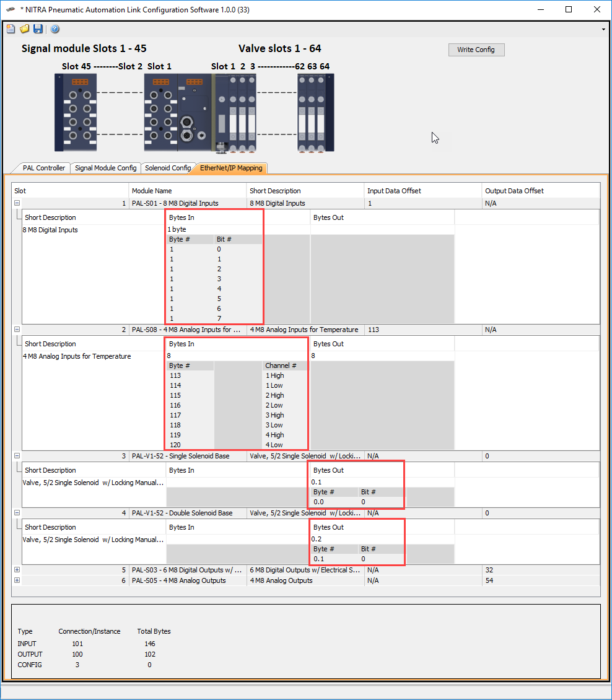
Task: Click '4 M8 Analog Inputs for Temperature' in slot 2 row
Action: [x=304, y=330]
